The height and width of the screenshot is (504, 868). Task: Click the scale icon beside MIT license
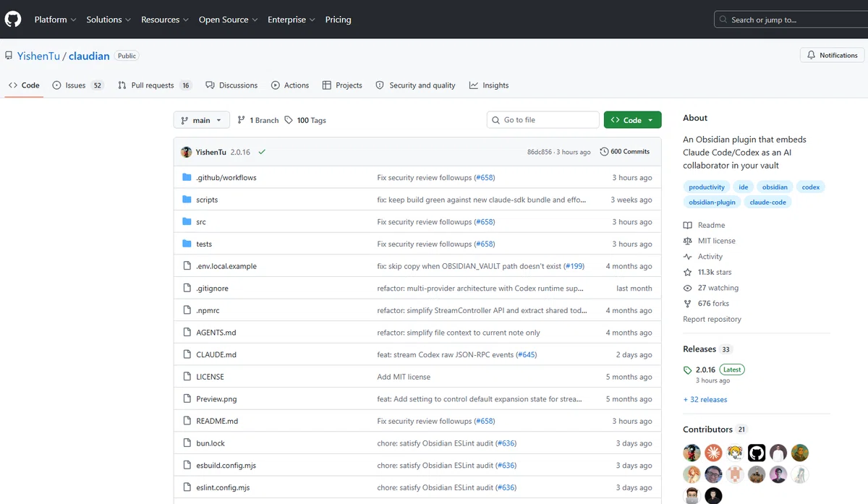688,241
